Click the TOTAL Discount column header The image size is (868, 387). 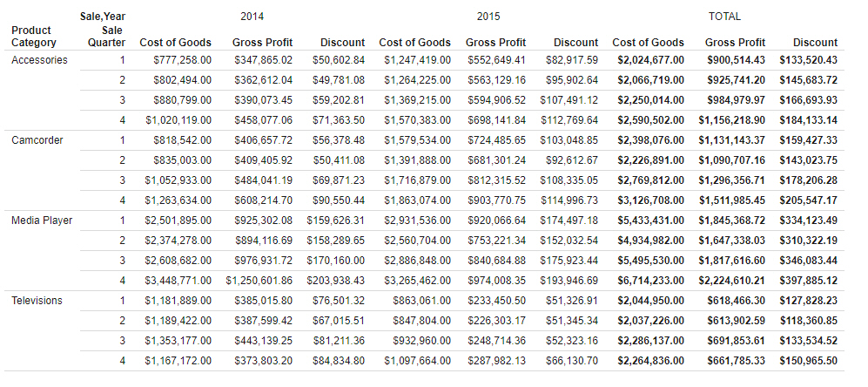[815, 42]
